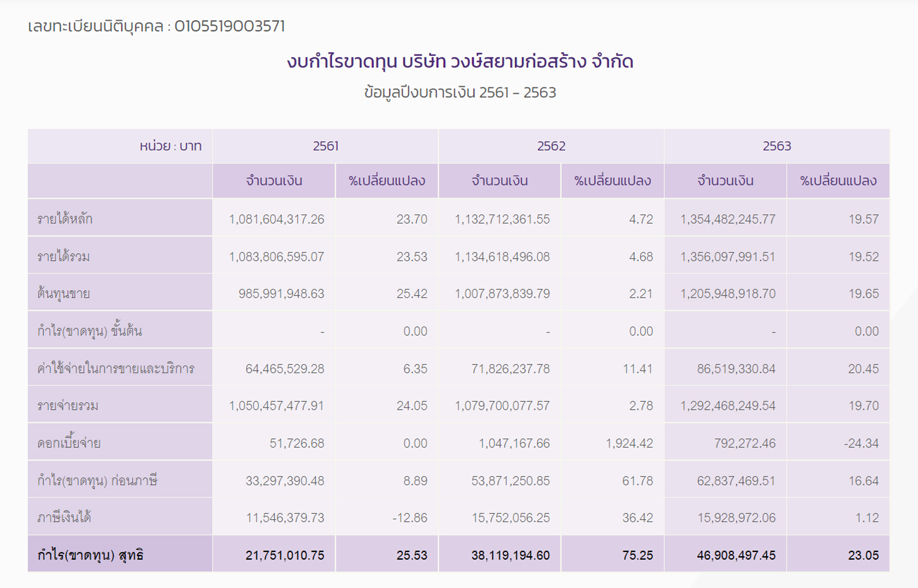Select the รายได้รวม row label
The width and height of the screenshot is (918, 588).
click(64, 257)
